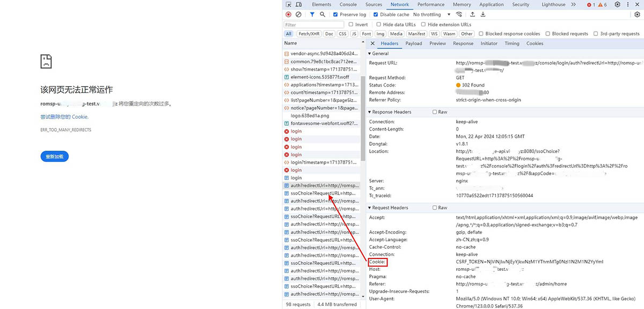
Task: Open the network search magnifier
Action: point(323,15)
